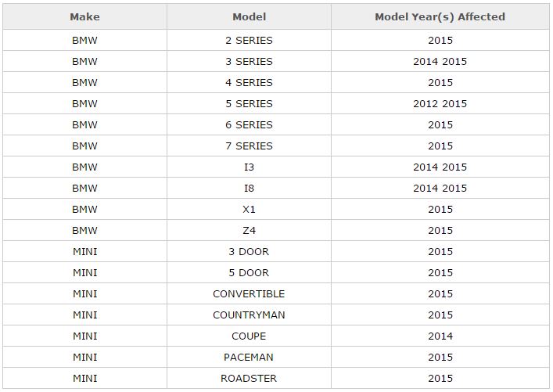Click the COUNTRYMAN model cell
The height and width of the screenshot is (392, 553).
pos(249,315)
